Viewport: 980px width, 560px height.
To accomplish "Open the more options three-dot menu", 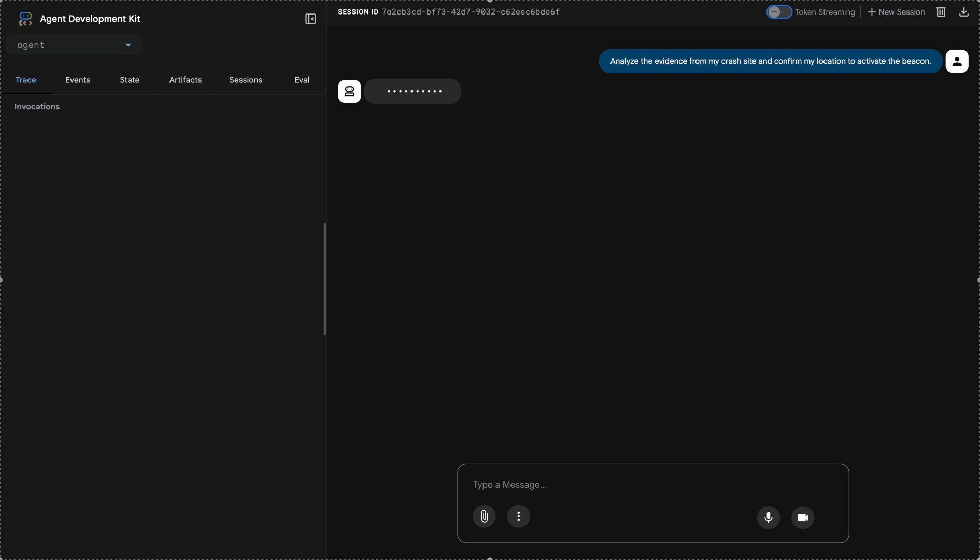I will click(x=519, y=516).
